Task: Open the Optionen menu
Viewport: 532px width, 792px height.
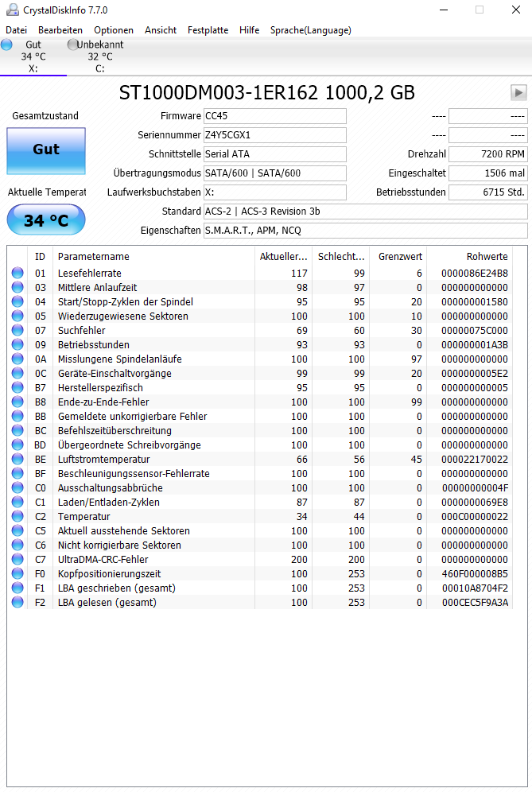Action: [114, 30]
